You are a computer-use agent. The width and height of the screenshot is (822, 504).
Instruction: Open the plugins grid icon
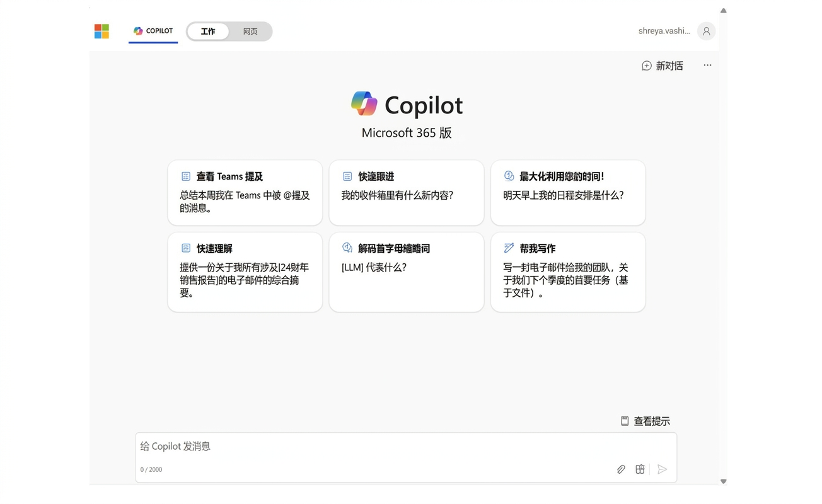[640, 469]
